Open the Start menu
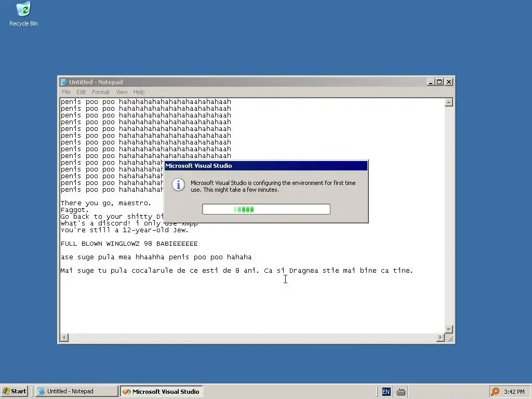 point(14,391)
